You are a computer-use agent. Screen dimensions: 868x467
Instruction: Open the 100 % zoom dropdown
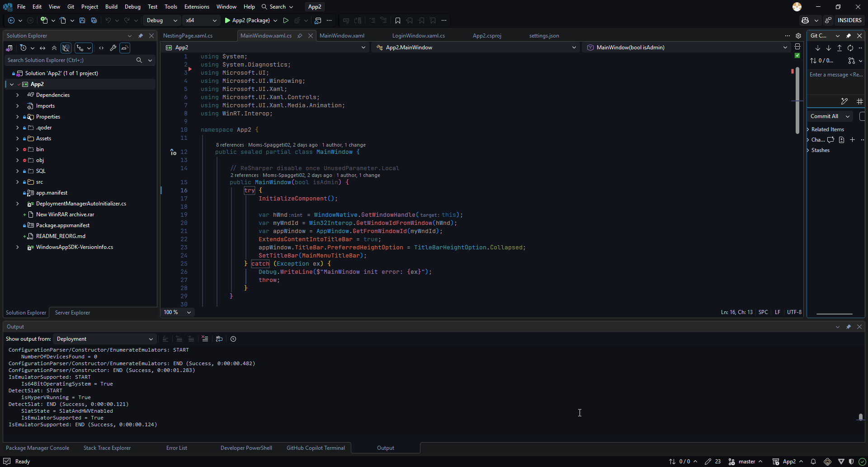pos(177,312)
